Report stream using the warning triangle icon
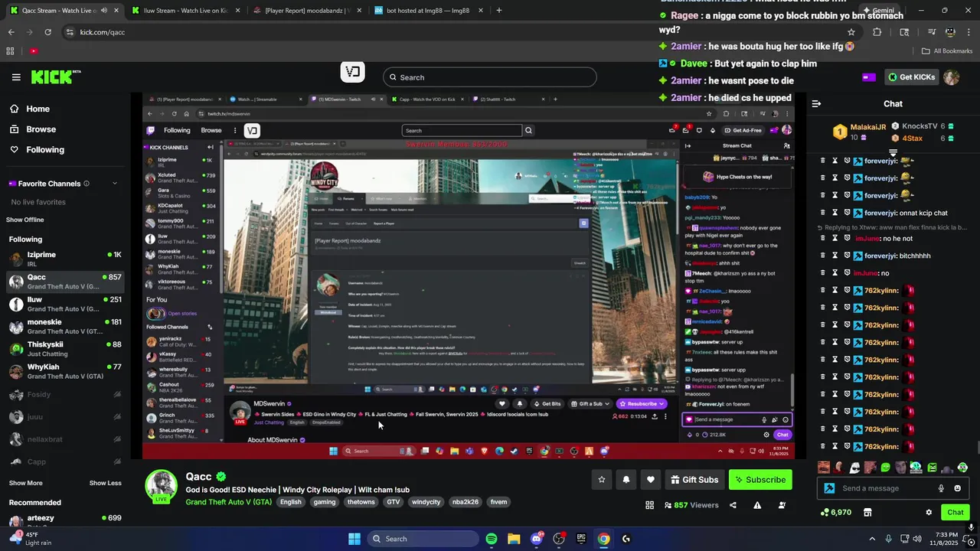Image resolution: width=980 pixels, height=551 pixels. [757, 505]
